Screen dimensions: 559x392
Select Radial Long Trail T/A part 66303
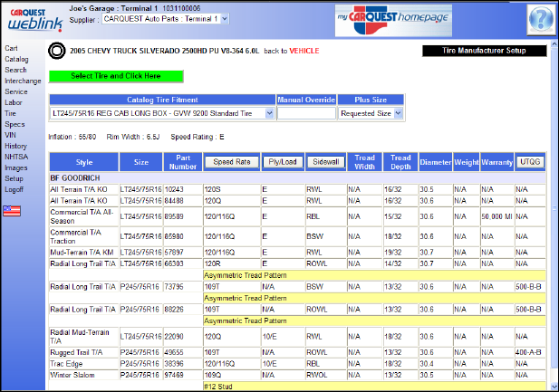click(x=297, y=263)
